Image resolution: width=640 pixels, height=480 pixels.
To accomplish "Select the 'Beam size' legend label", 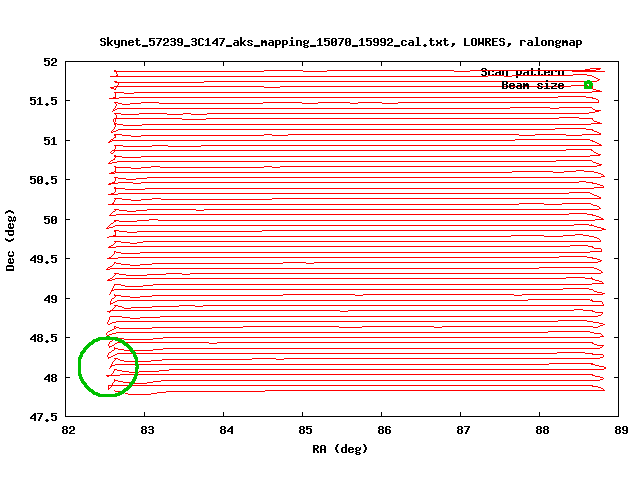I will coord(533,85).
